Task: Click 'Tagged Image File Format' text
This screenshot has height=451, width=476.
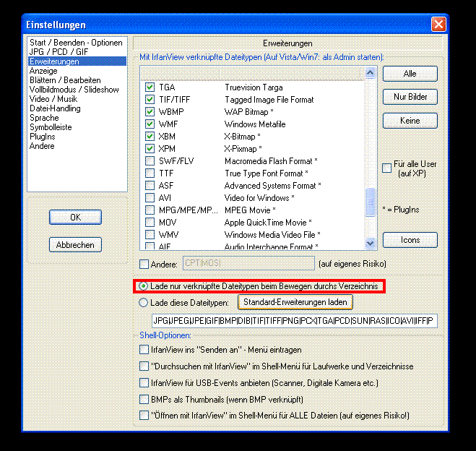Action: [269, 100]
